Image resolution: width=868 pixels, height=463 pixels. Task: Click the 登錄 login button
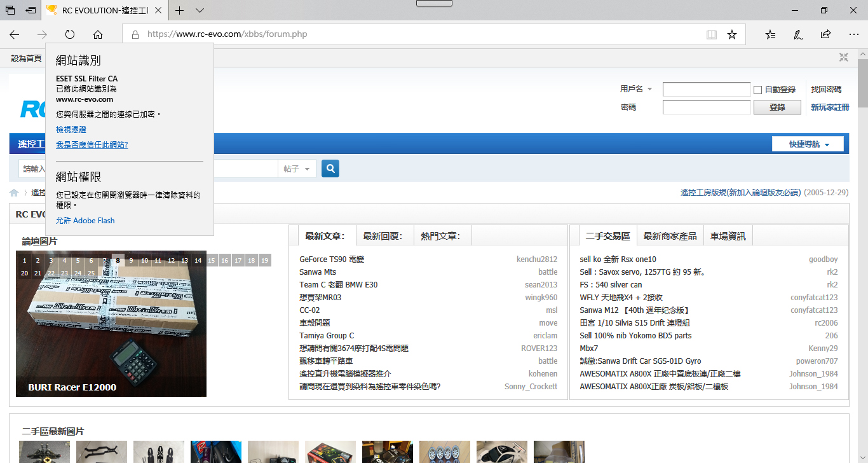(777, 107)
